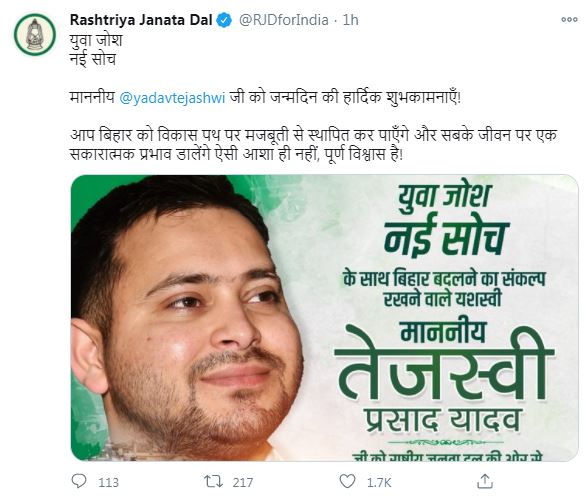Image resolution: width=588 pixels, height=498 pixels.
Task: Click the 1.7K likes count
Action: [x=379, y=482]
